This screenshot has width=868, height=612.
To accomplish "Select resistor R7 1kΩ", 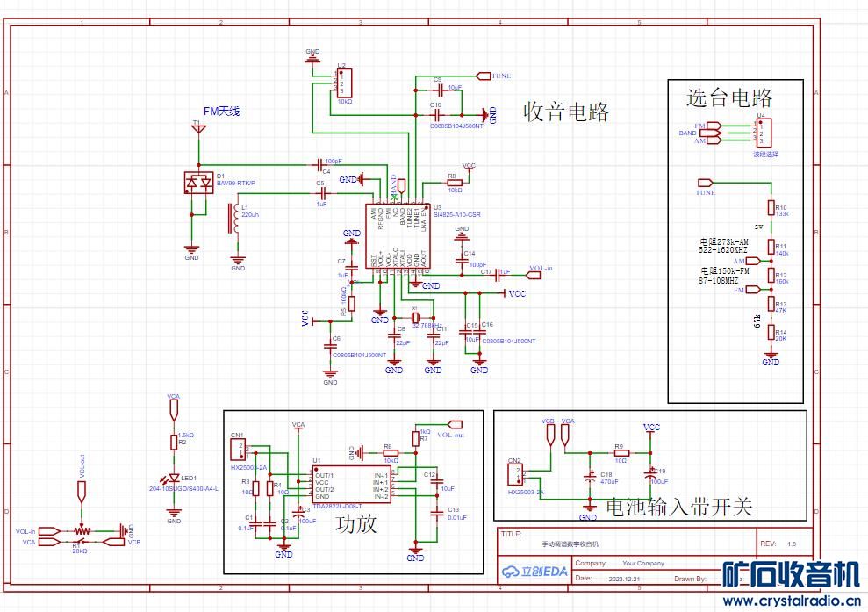I will coord(415,438).
